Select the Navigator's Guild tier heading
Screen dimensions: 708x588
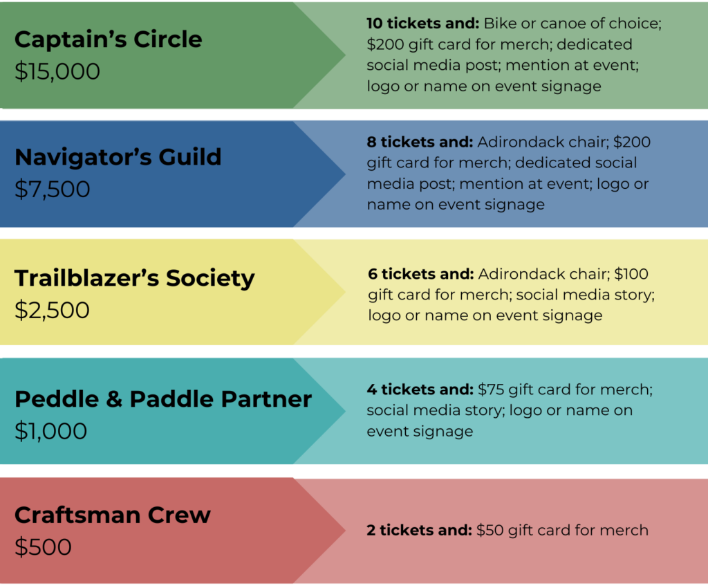coord(118,157)
